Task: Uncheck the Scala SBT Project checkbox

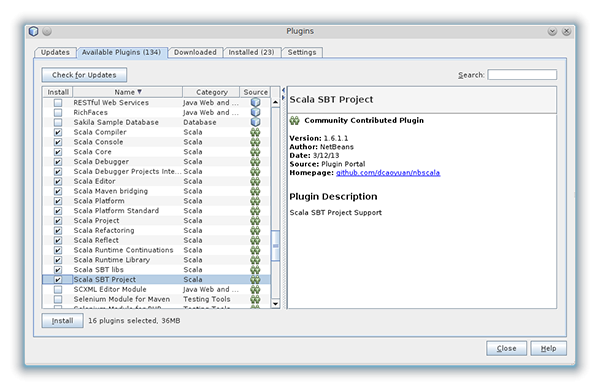Action: (58, 279)
